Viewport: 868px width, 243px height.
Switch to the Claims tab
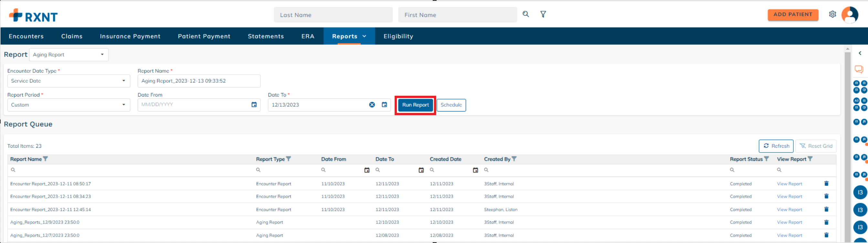pos(72,36)
